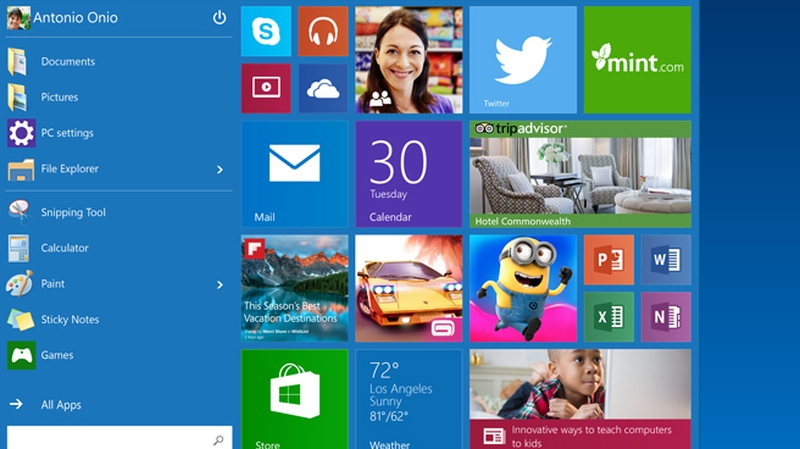Launch the Minion Rush game tile
This screenshot has width=800, height=449.
(523, 288)
